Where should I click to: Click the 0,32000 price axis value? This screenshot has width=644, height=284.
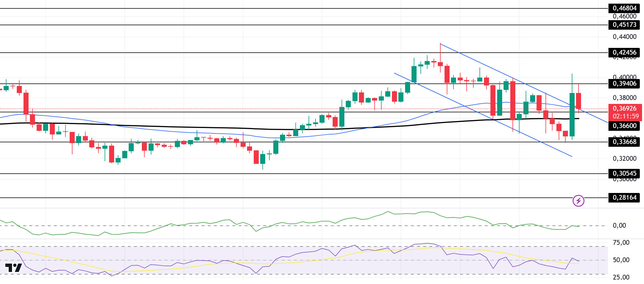point(625,159)
